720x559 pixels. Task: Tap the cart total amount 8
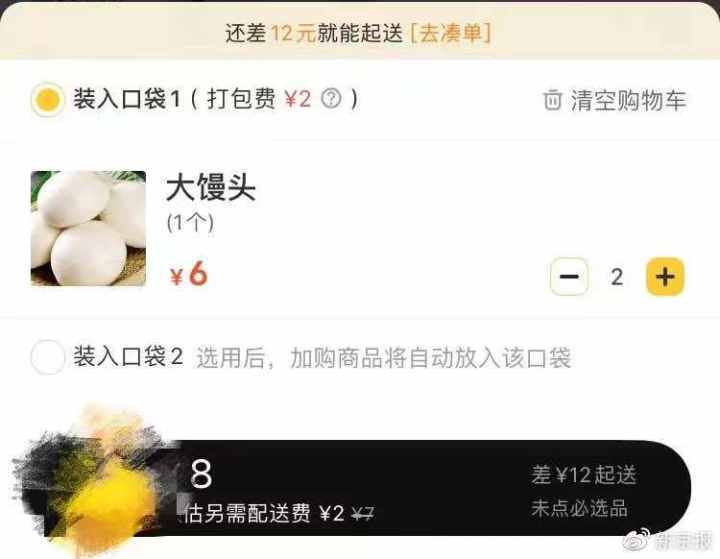201,474
